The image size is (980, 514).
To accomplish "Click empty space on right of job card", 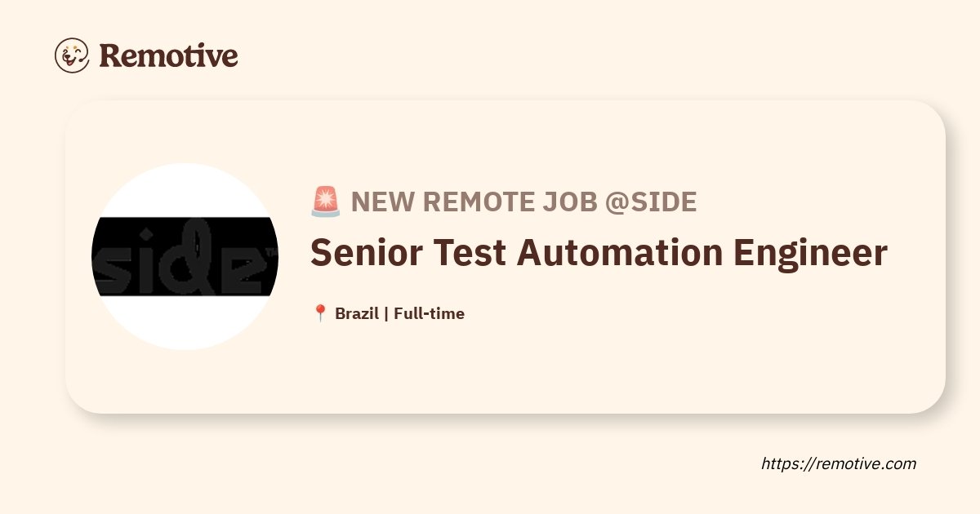I will (x=906, y=351).
